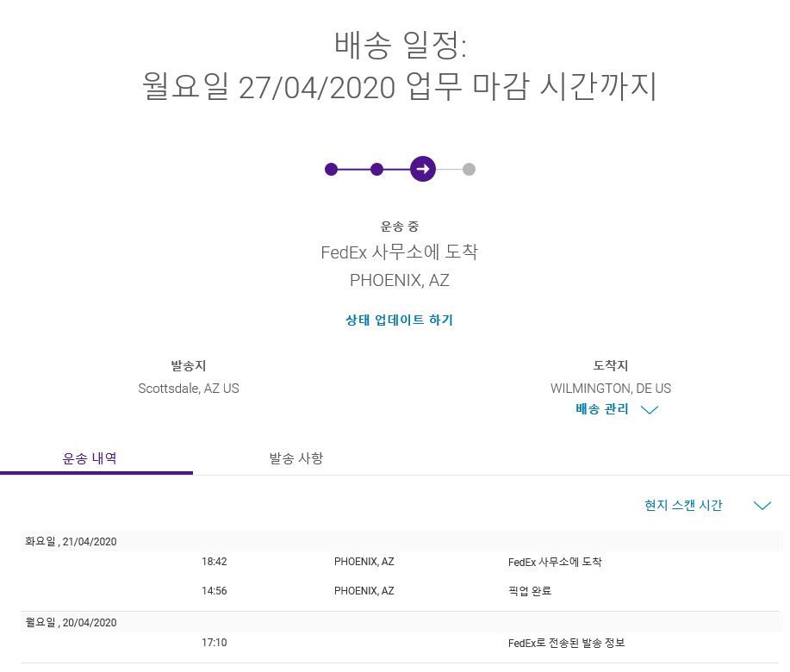Click PHOENIX, AZ in the 14:56 row
Viewport: 790px width, 672px height.
coord(364,591)
